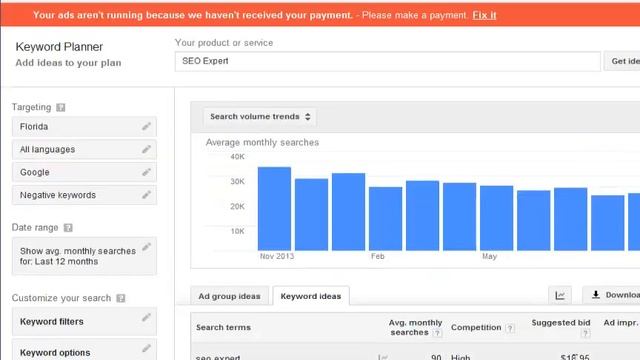Open the Targeting help question icon
This screenshot has height=360, width=640.
coord(60,107)
